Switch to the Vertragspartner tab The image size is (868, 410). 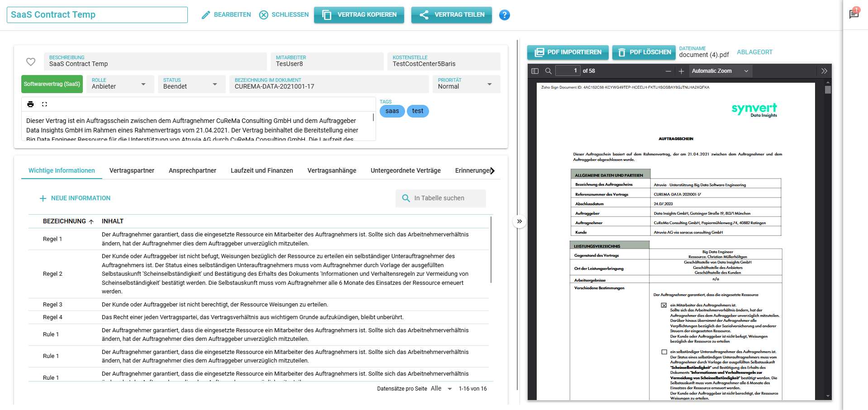pos(132,170)
